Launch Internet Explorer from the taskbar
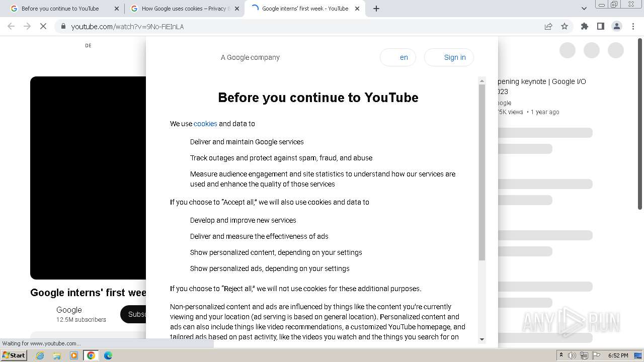Viewport: 644px width, 362px height. (40, 355)
